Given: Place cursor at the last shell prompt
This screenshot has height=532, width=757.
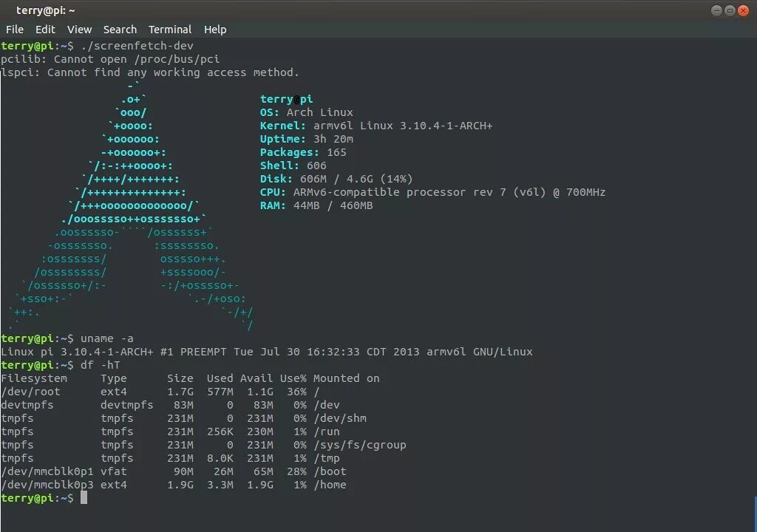Looking at the screenshot, I should (84, 498).
